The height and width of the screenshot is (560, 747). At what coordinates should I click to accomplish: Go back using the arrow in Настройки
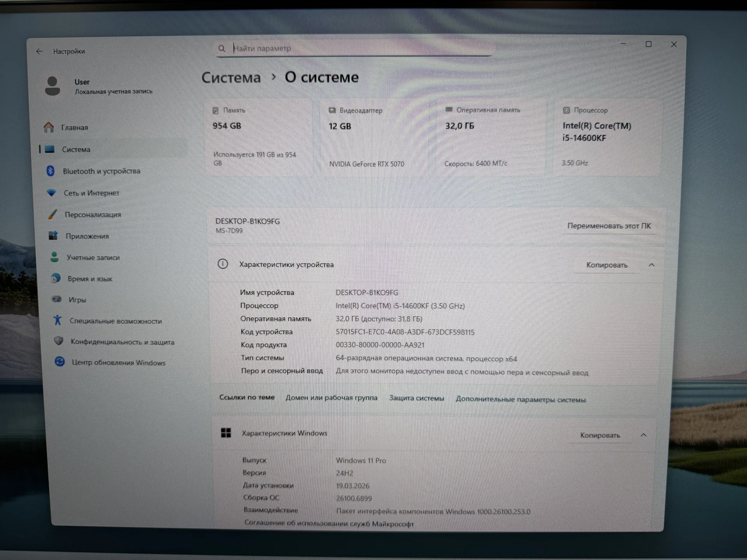pos(39,51)
